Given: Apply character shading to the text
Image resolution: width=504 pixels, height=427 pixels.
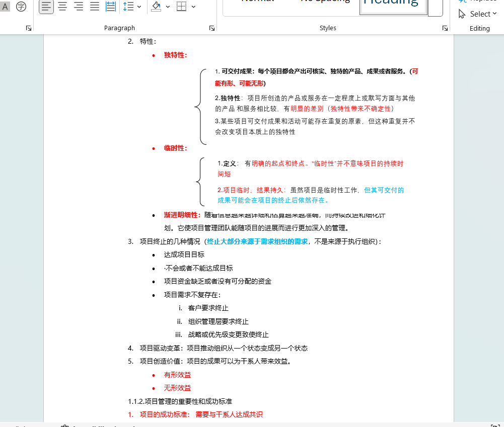Looking at the screenshot, I should click(6, 7).
